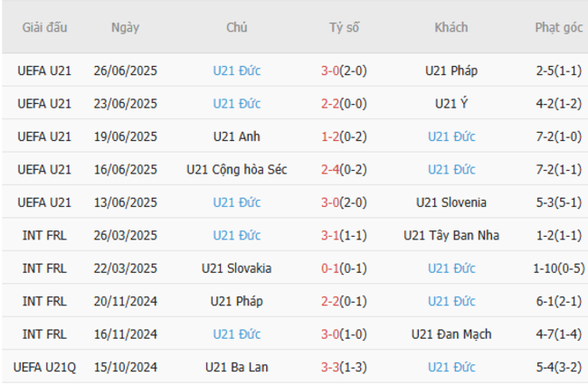Open the U21 Slovenia team page
Screen dimensions: 588x385
451,202
